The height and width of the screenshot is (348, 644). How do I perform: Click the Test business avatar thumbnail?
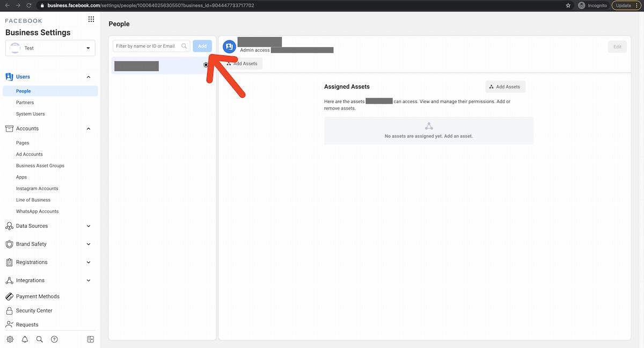[x=15, y=48]
